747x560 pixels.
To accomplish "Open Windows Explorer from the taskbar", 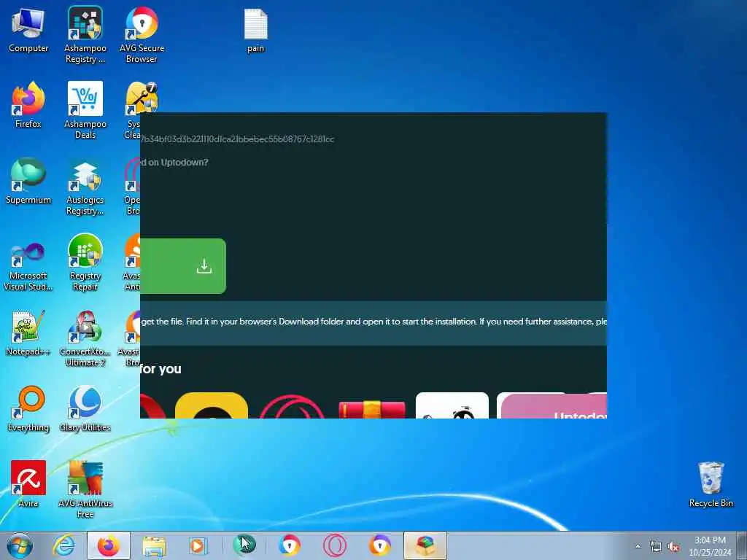I will (153, 545).
